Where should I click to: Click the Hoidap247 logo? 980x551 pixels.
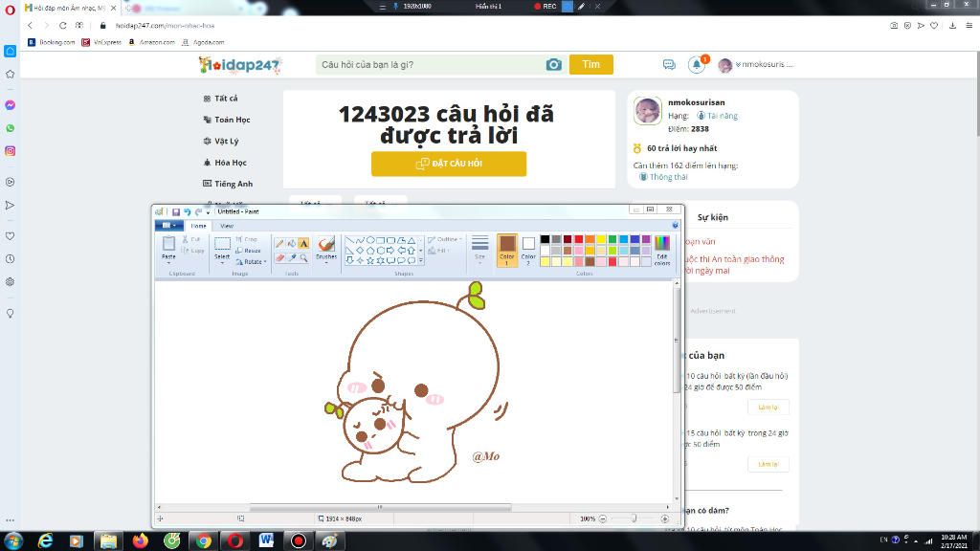click(x=240, y=64)
